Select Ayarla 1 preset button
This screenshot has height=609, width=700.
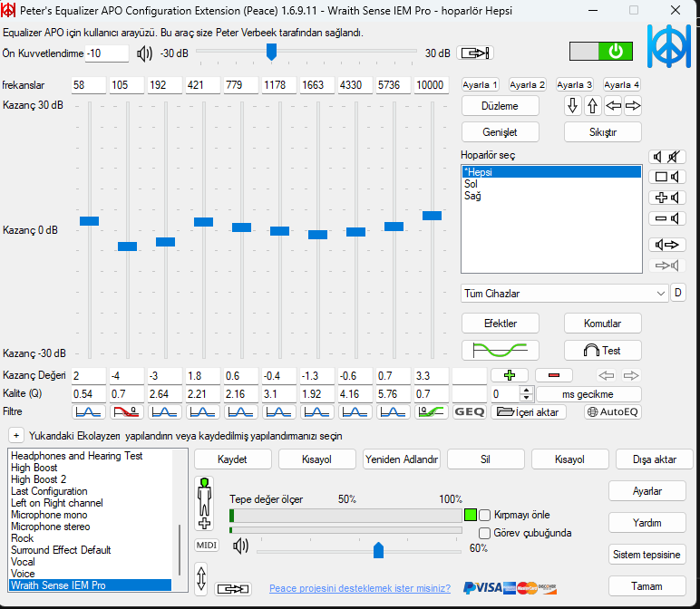pos(480,85)
